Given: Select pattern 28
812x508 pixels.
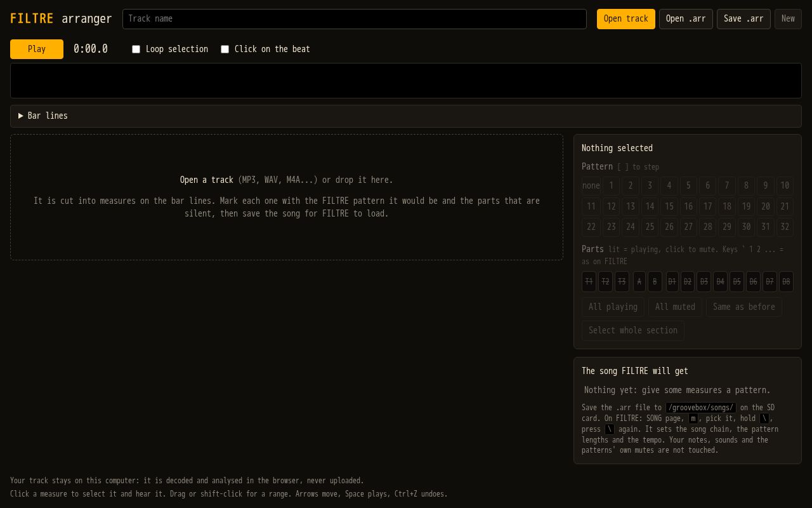Looking at the screenshot, I should point(707,227).
